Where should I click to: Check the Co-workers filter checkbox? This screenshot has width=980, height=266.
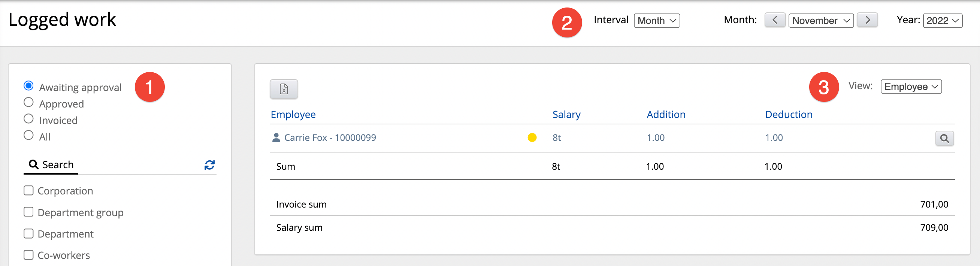(28, 255)
